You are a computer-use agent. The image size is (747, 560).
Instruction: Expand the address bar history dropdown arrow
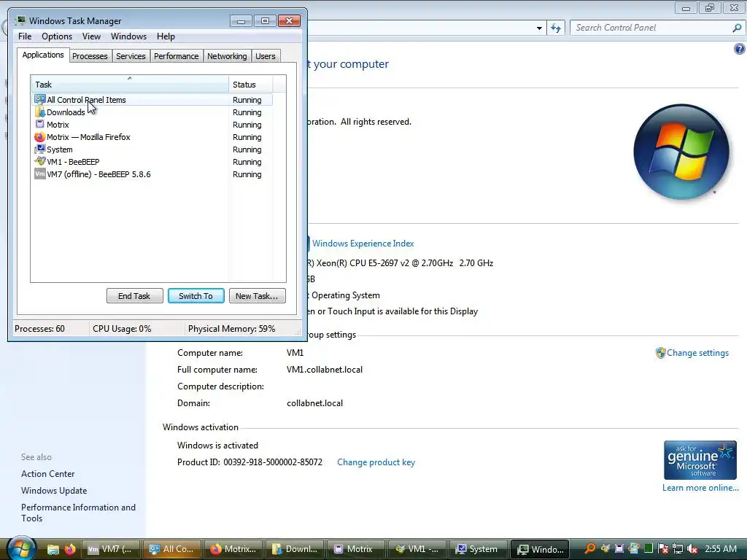(539, 28)
